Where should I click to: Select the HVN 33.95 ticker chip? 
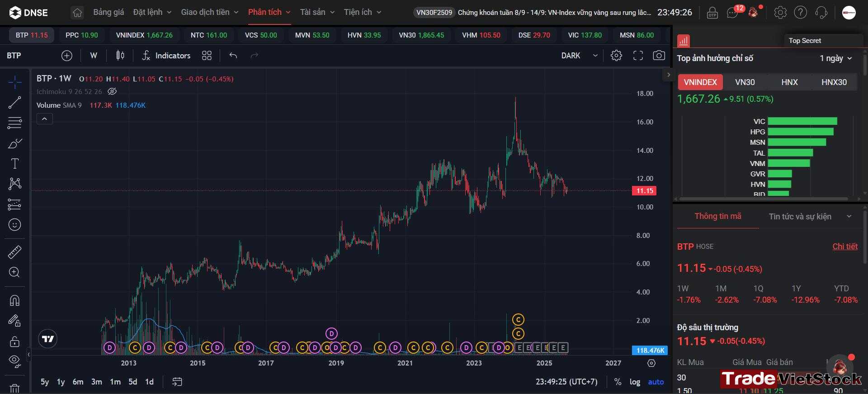click(364, 35)
